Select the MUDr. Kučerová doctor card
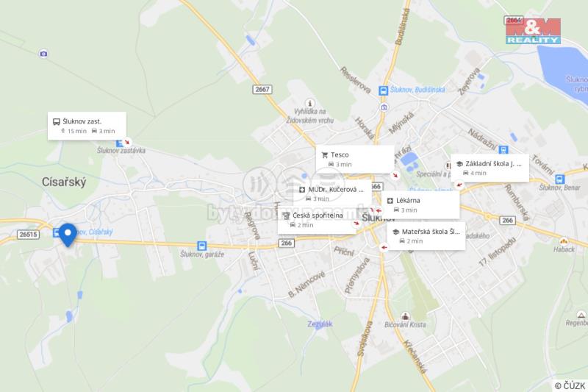The image size is (588, 392). (x=335, y=193)
